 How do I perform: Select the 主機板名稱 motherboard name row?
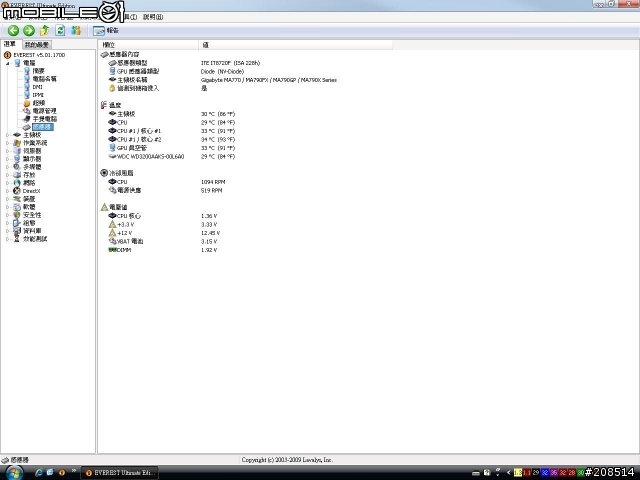222,80
